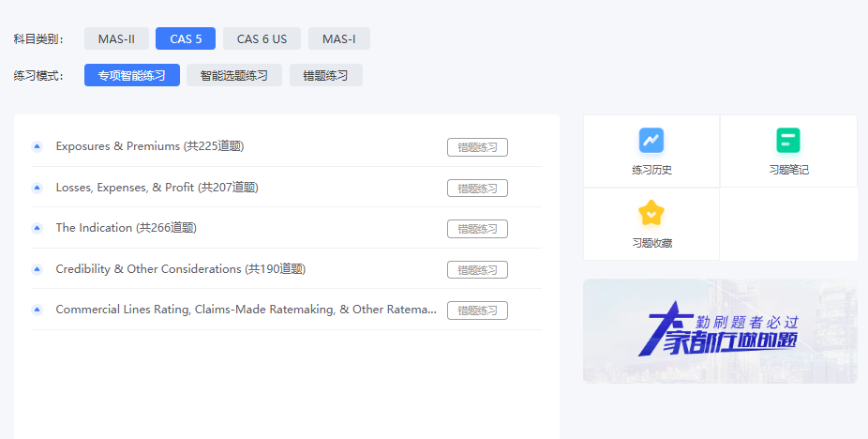Viewport: 868px width, 439px height.
Task: Expand The Indication section arrow
Action: click(37, 228)
